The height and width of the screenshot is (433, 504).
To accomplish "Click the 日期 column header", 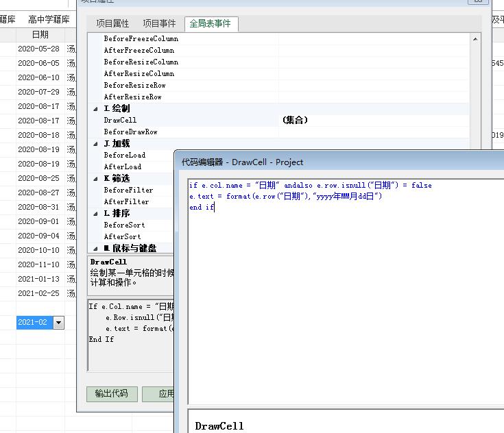I will pyautogui.click(x=40, y=34).
